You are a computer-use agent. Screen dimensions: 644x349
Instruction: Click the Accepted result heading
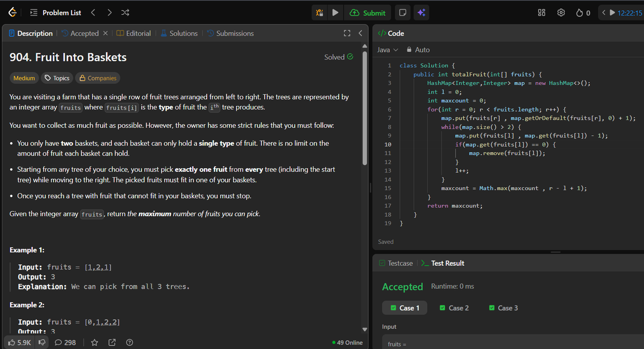tap(402, 287)
